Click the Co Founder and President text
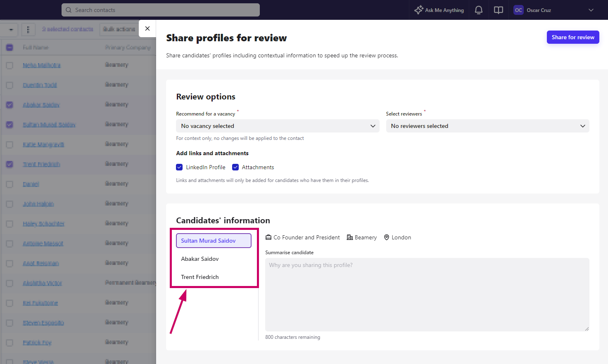The height and width of the screenshot is (364, 608). (306, 237)
